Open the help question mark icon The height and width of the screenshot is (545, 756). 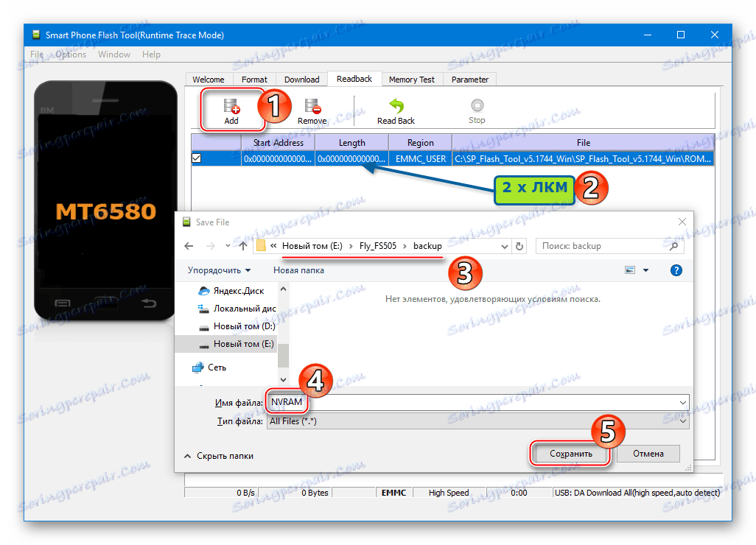[x=676, y=270]
